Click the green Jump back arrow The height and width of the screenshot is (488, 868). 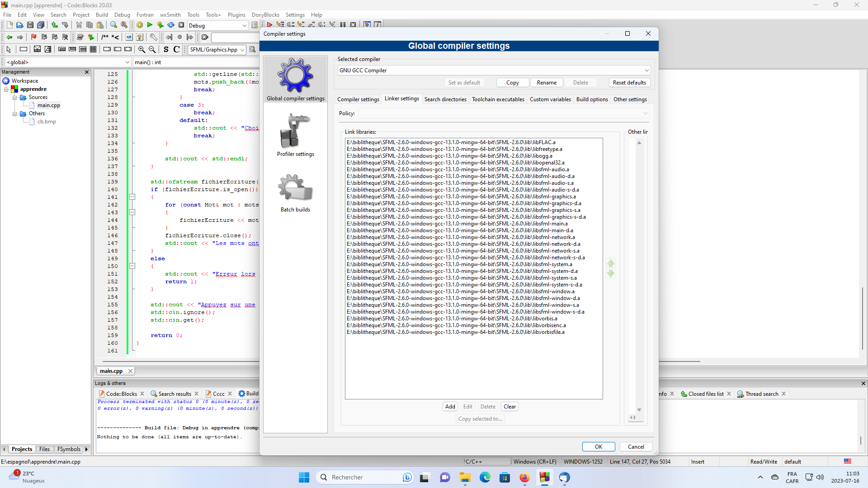coord(9,37)
